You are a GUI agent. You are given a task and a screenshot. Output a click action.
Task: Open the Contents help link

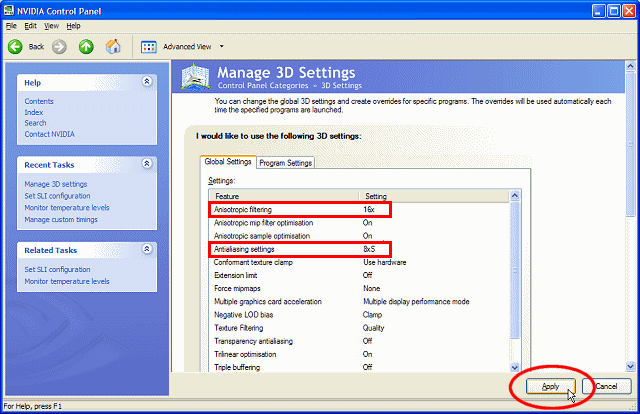(39, 101)
